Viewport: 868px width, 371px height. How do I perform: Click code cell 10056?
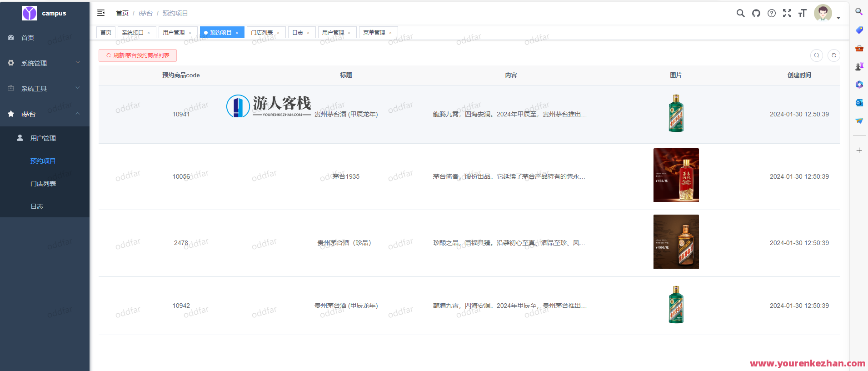[x=181, y=176]
